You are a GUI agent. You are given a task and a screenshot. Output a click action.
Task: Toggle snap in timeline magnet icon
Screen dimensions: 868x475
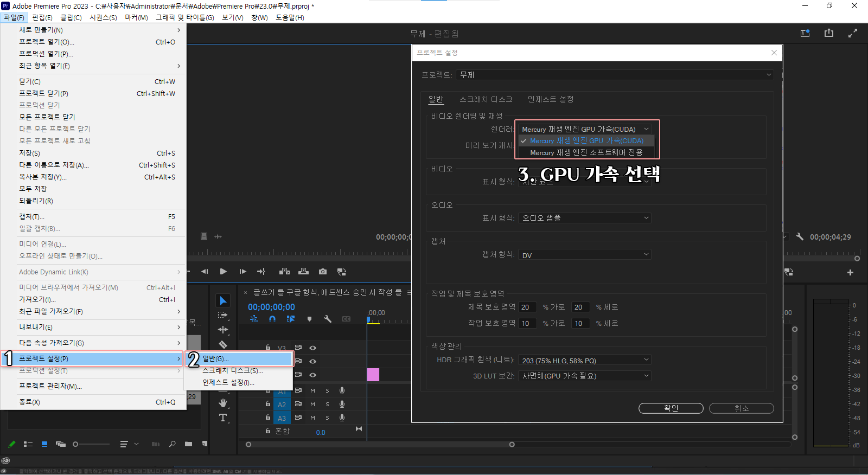[272, 319]
